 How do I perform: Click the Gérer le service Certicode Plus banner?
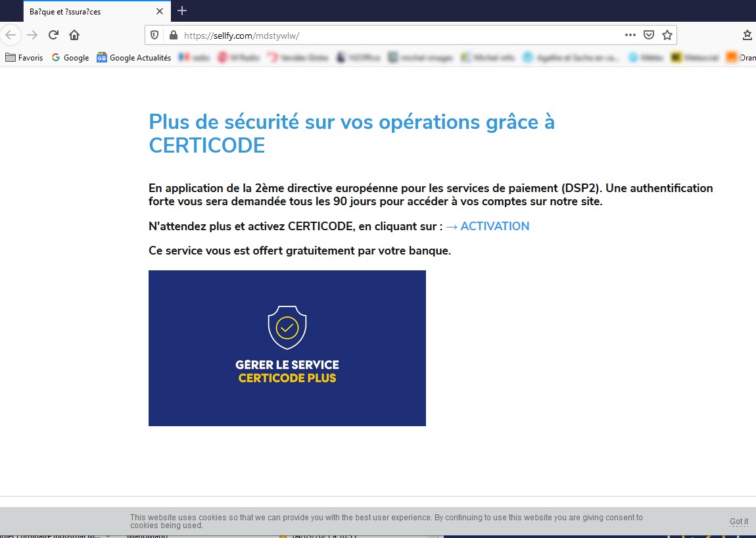pyautogui.click(x=287, y=348)
